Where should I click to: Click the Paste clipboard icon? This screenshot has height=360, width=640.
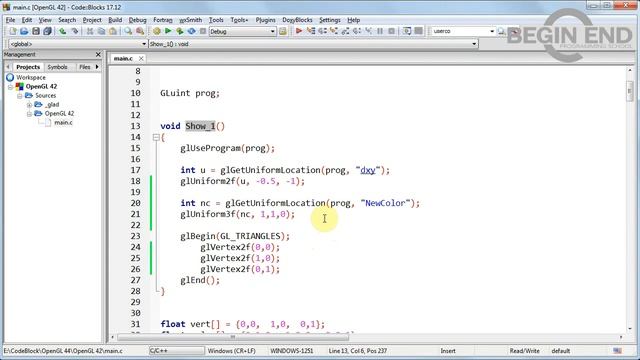tap(113, 31)
